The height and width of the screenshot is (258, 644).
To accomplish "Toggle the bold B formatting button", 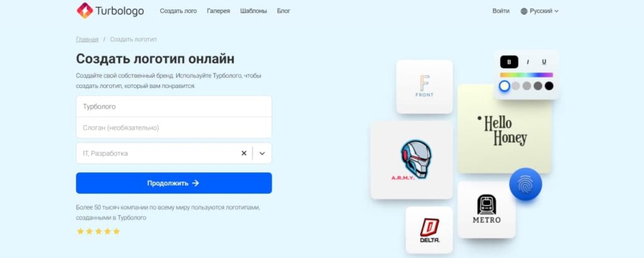I will 509,62.
